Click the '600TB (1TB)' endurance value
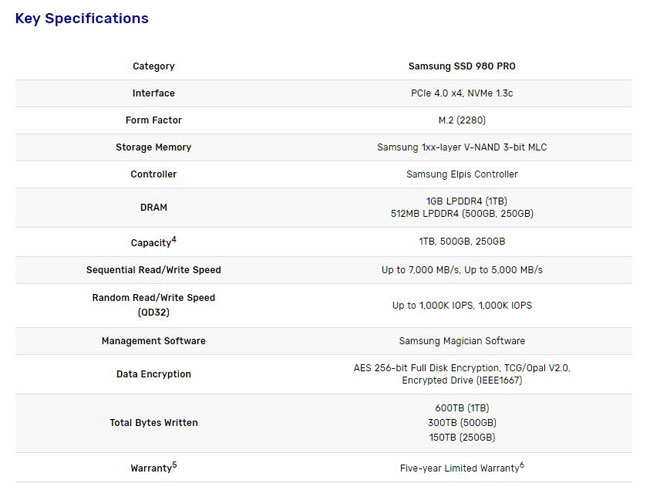Viewport: 660px width, 497px height. (462, 408)
